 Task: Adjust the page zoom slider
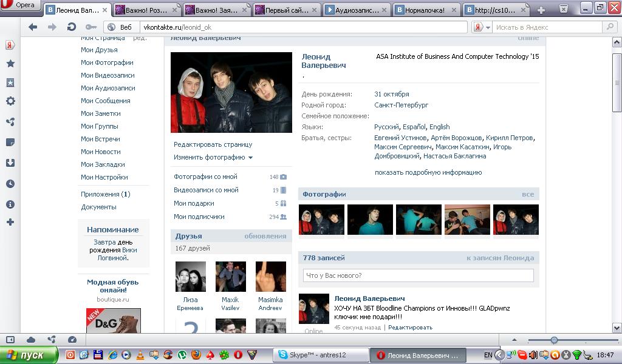click(x=554, y=340)
